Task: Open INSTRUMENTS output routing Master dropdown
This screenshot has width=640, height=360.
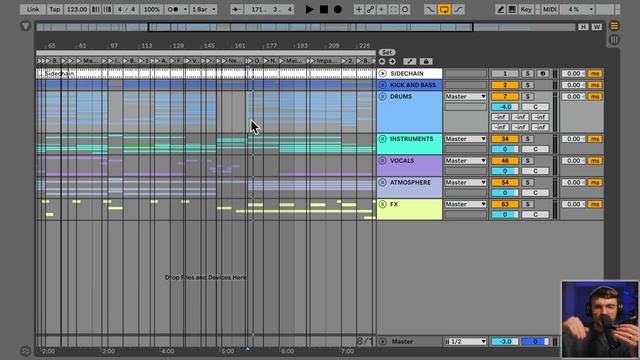Action: click(x=465, y=139)
